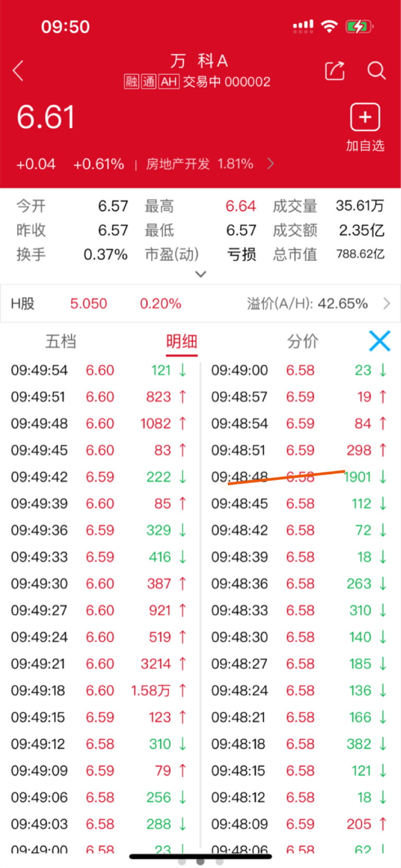Tap the down arrow in 09:49:42 row
The width and height of the screenshot is (401, 868).
tap(182, 477)
